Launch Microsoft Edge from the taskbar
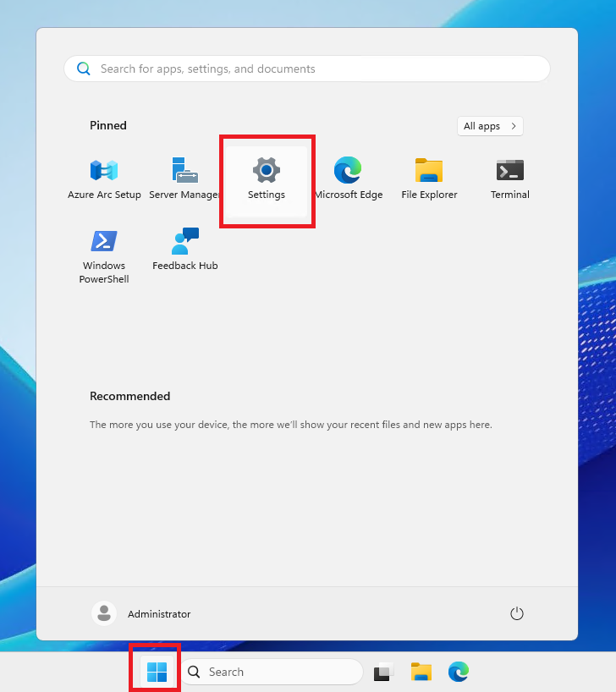The height and width of the screenshot is (692, 616). pos(459,672)
